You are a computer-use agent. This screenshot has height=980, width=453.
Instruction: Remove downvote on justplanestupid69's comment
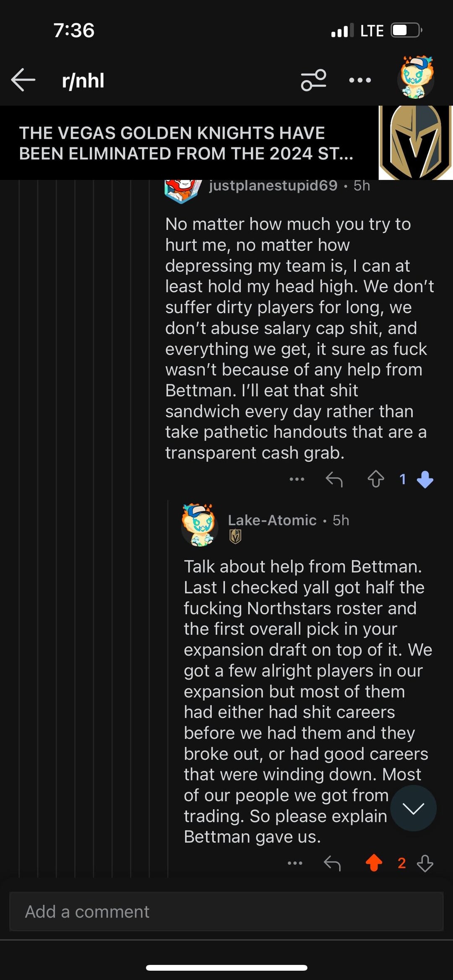pyautogui.click(x=425, y=479)
